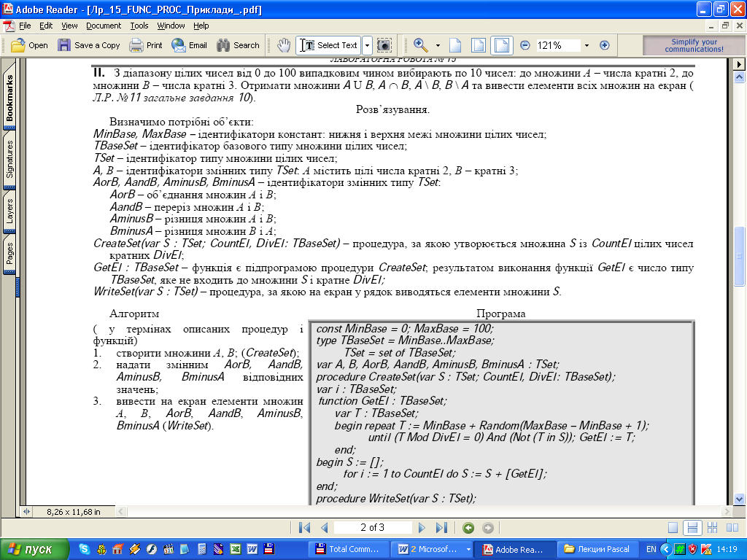Click the 8,26 x 11,68 in page size

[x=74, y=512]
